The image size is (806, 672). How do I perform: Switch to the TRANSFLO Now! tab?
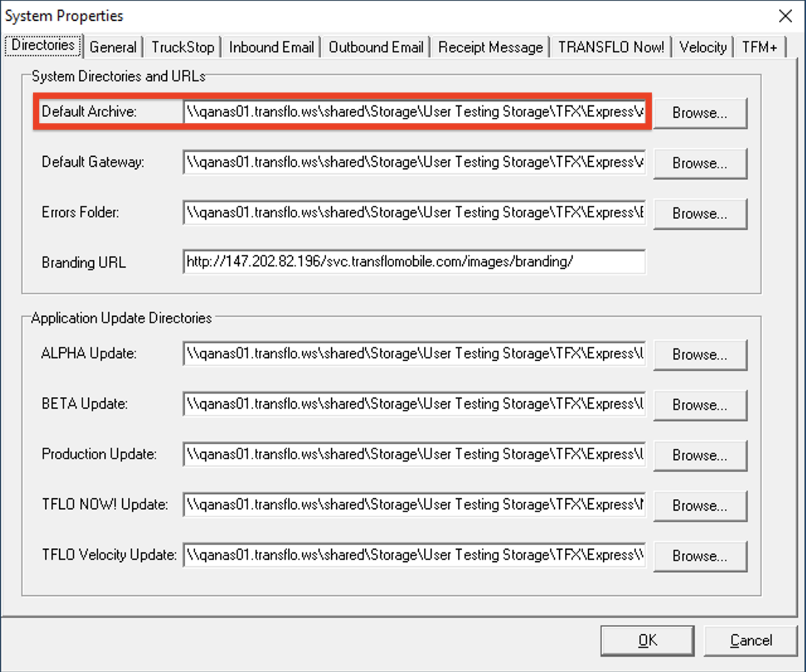(611, 47)
